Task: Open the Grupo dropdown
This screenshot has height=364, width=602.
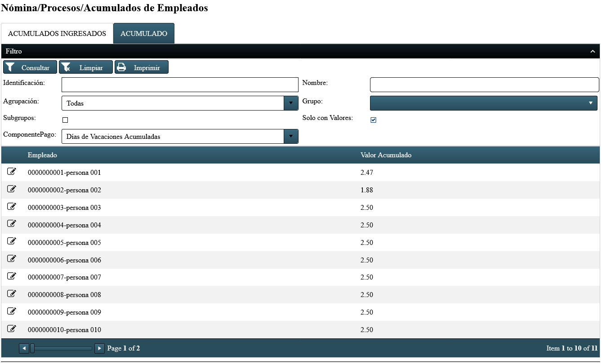Action: point(484,103)
